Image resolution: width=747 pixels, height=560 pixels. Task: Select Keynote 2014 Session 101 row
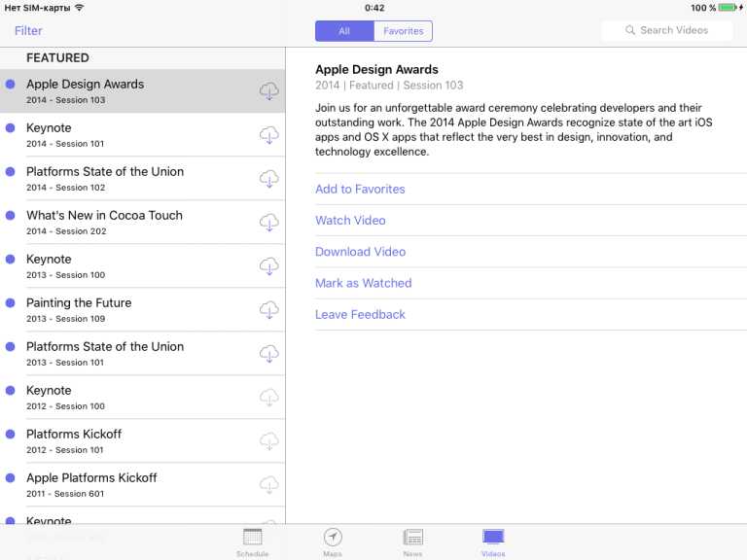pos(142,135)
